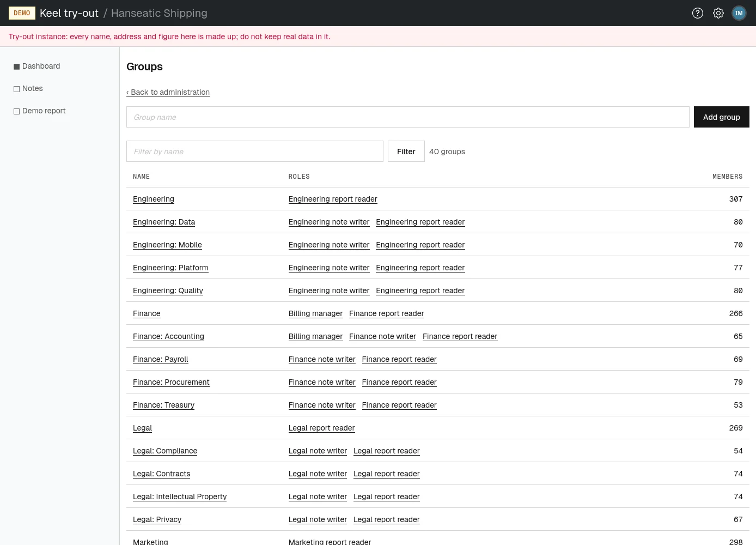The width and height of the screenshot is (756, 545).
Task: Click Legal report reader in Legal: Privacy row
Action: pos(387,519)
